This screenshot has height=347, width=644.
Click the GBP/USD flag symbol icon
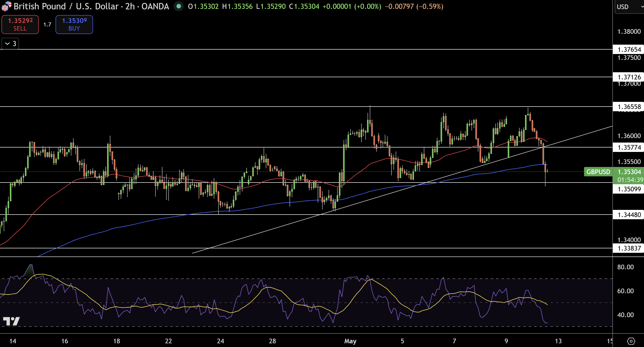[x=6, y=6]
